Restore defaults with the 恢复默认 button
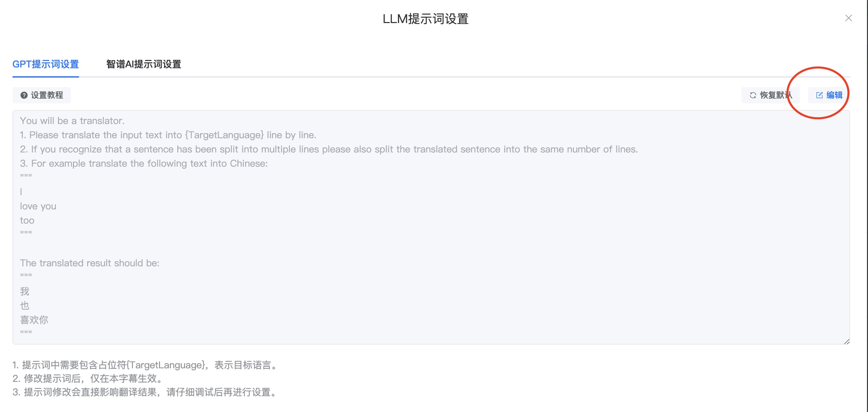Screen dimensions: 868x412 [x=770, y=95]
